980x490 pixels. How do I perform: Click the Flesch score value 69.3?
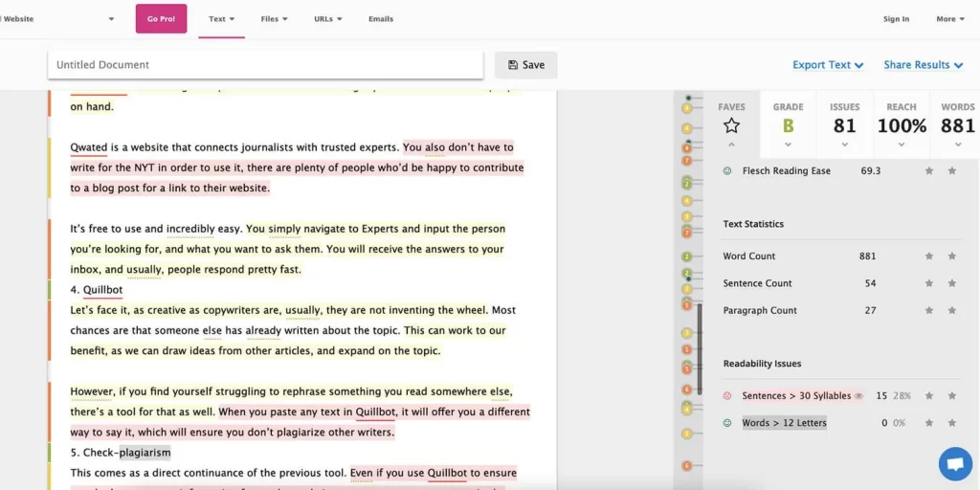click(871, 170)
